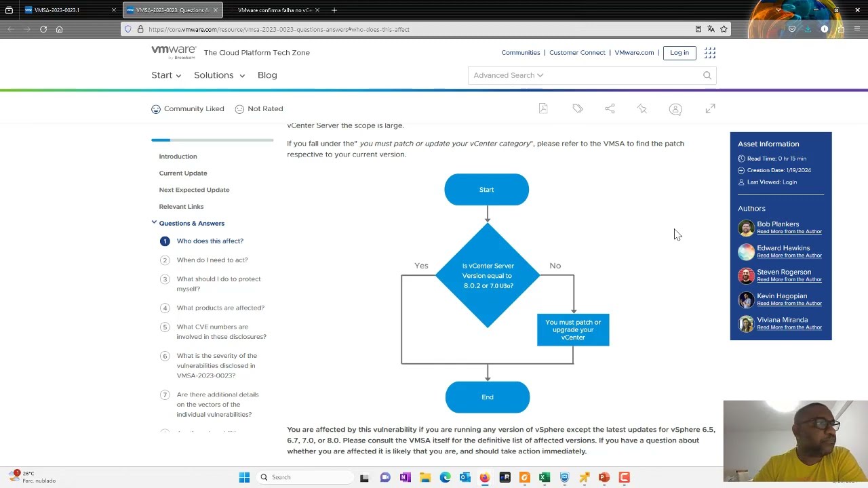868x488 pixels.
Task: Go to Introduction section
Action: click(x=178, y=157)
